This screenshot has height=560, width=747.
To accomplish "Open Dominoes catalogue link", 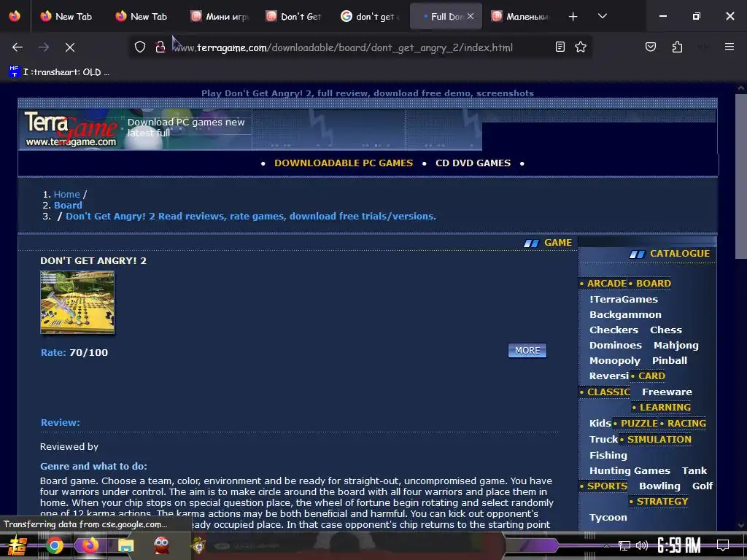I will [616, 345].
